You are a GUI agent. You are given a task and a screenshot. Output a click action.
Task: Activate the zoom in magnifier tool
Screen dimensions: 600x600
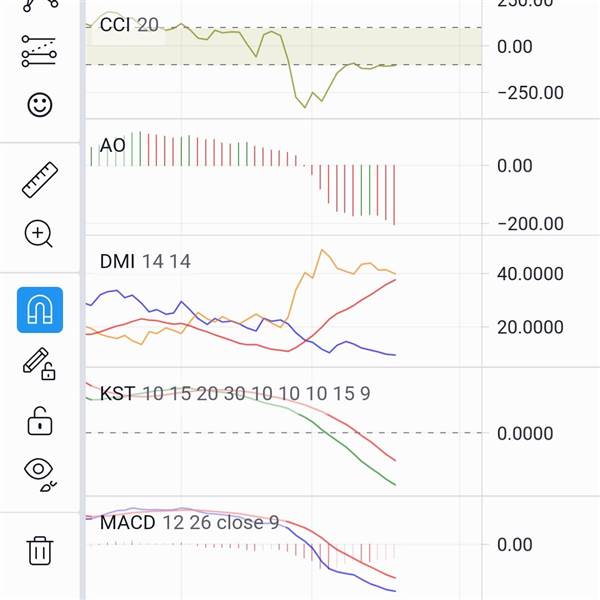tap(38, 234)
